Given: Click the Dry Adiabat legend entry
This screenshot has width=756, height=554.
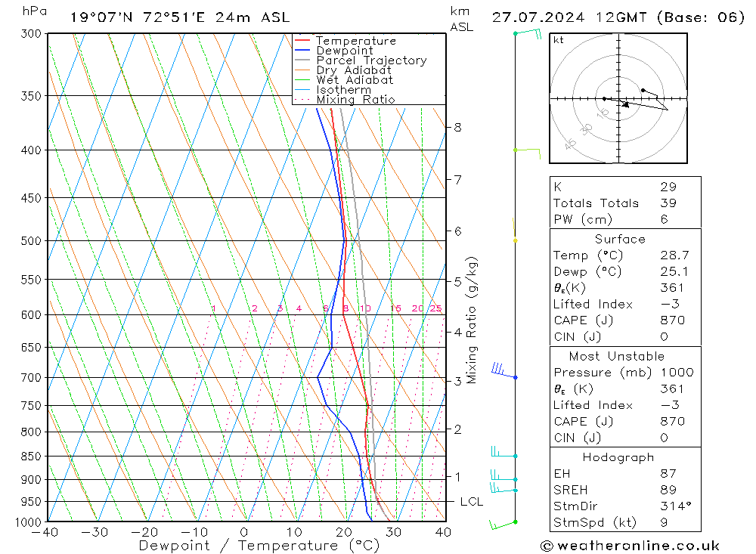Looking at the screenshot, I should point(353,70).
